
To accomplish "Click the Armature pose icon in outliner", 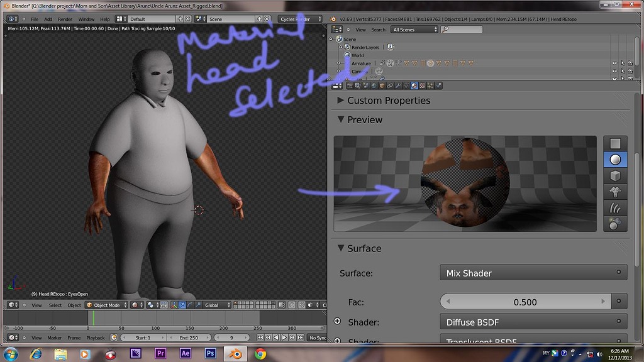I will tap(390, 63).
